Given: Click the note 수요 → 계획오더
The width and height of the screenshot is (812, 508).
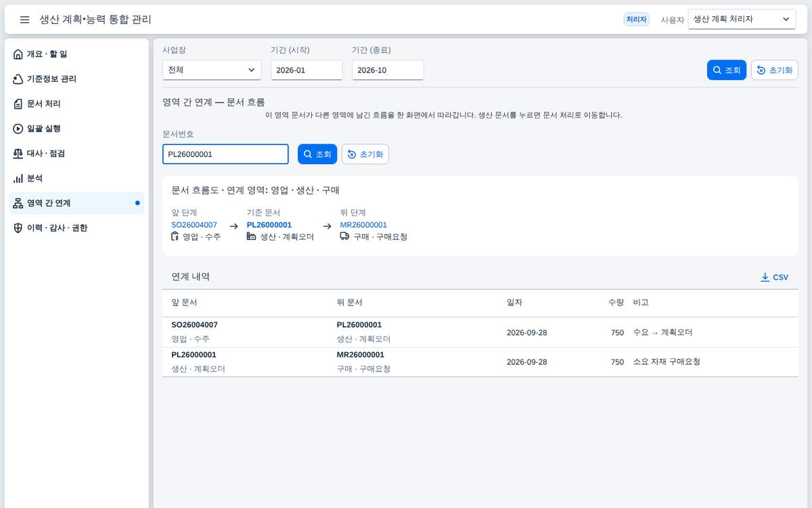Looking at the screenshot, I should tap(662, 333).
